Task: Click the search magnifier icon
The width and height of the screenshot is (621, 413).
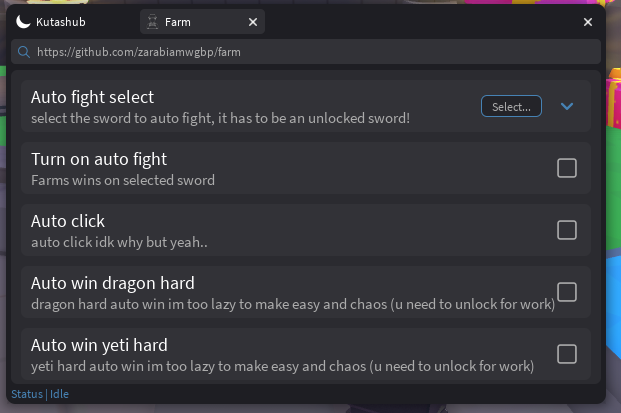Action: [24, 52]
